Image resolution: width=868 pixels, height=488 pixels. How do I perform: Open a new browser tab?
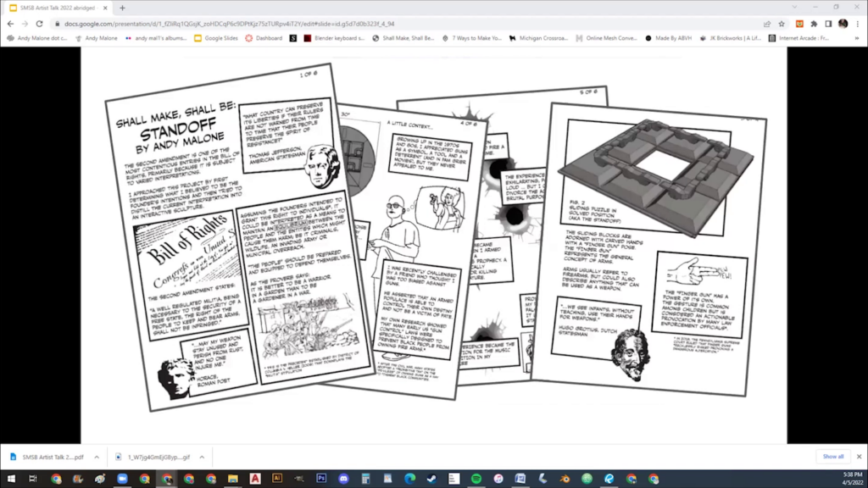click(122, 8)
